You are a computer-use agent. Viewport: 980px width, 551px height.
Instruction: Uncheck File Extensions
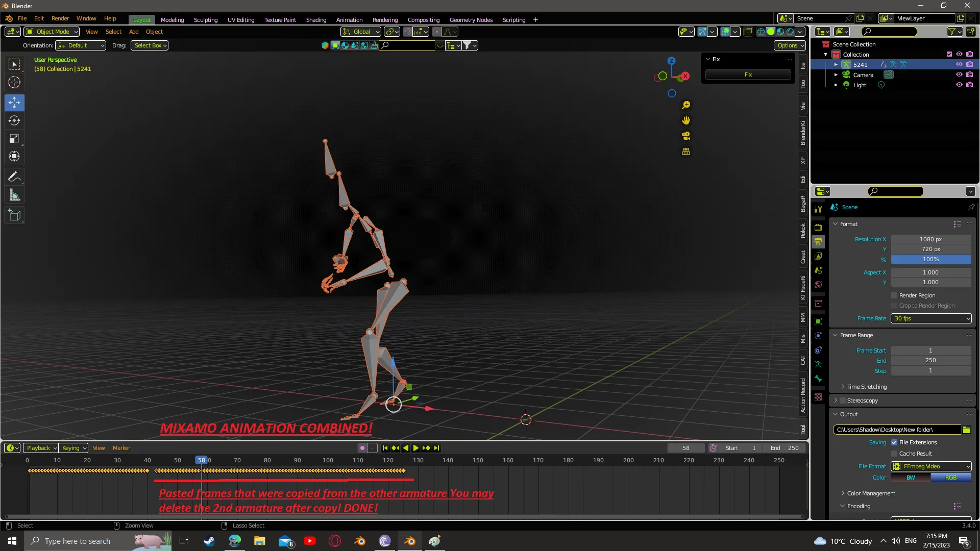(x=894, y=442)
